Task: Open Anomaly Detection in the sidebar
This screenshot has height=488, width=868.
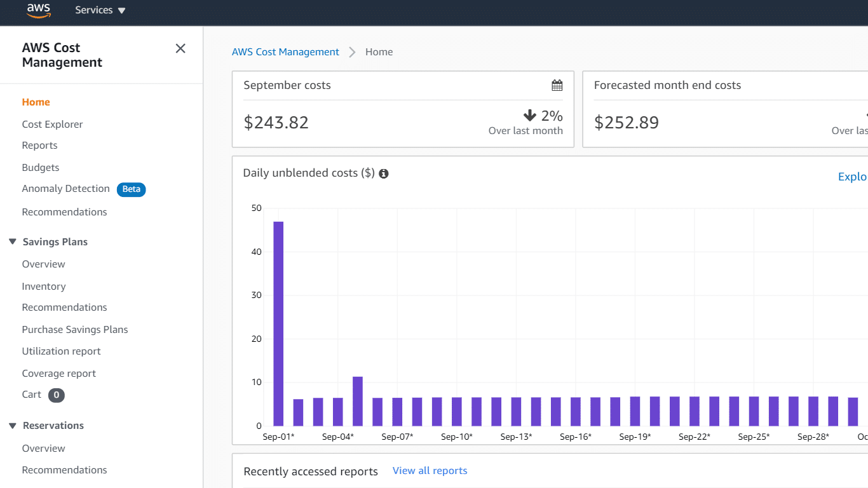Action: 65,189
